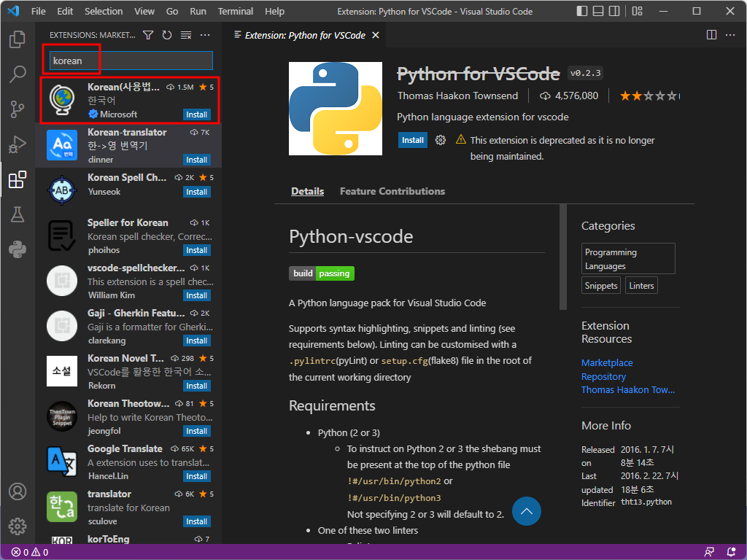Toggle the secondary side bar layout icon

pos(614,11)
